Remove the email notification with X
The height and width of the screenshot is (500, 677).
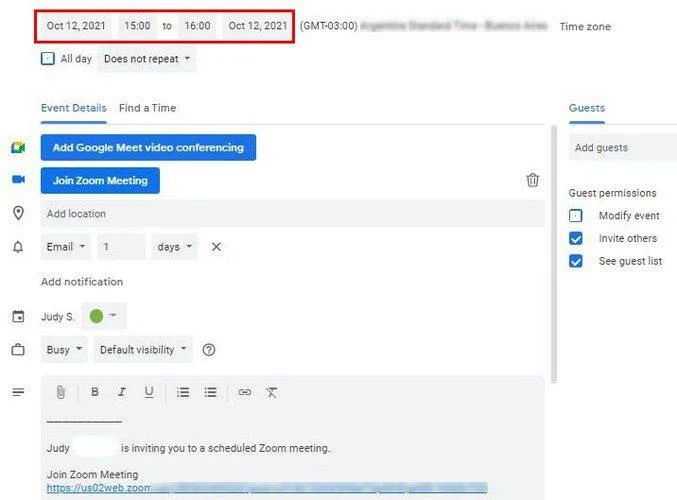pos(216,247)
